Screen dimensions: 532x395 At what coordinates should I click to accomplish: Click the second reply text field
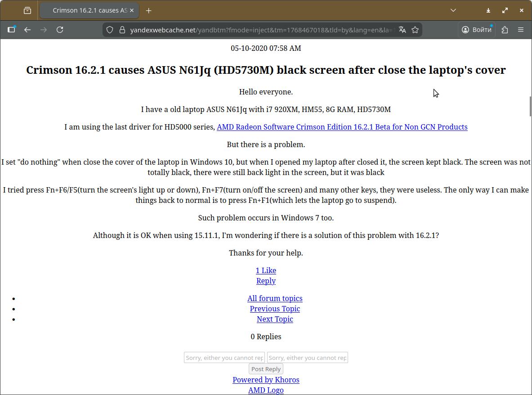point(308,358)
